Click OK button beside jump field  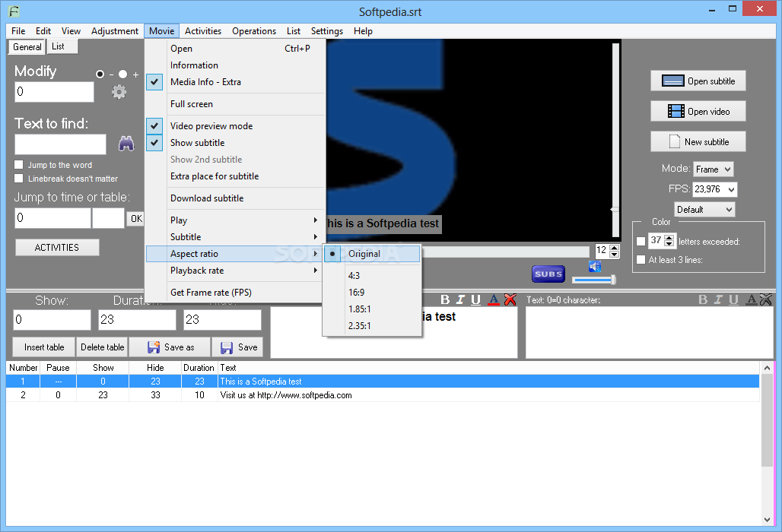136,219
